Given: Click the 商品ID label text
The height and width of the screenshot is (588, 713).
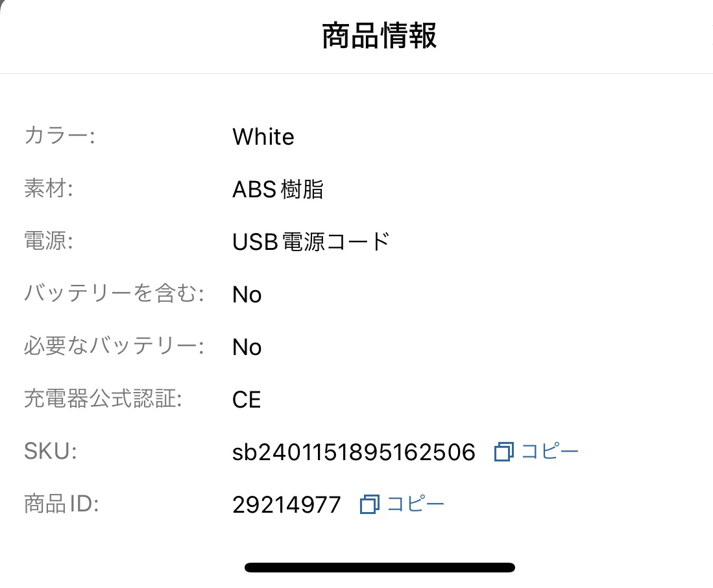Looking at the screenshot, I should tap(61, 504).
